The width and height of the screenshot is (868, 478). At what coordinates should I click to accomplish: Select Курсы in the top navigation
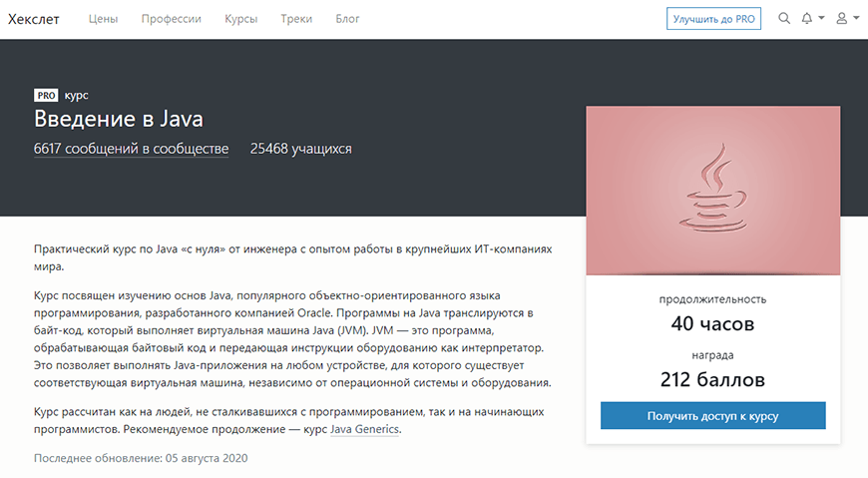[241, 19]
